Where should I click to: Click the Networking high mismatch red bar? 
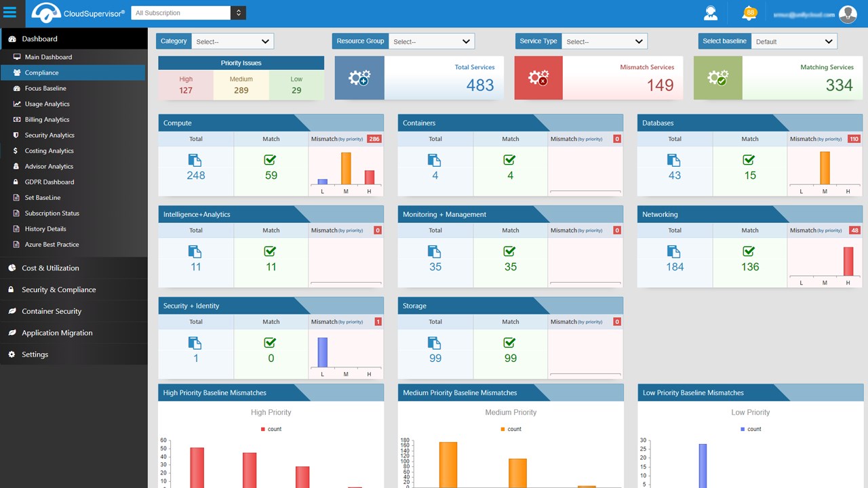(848, 262)
